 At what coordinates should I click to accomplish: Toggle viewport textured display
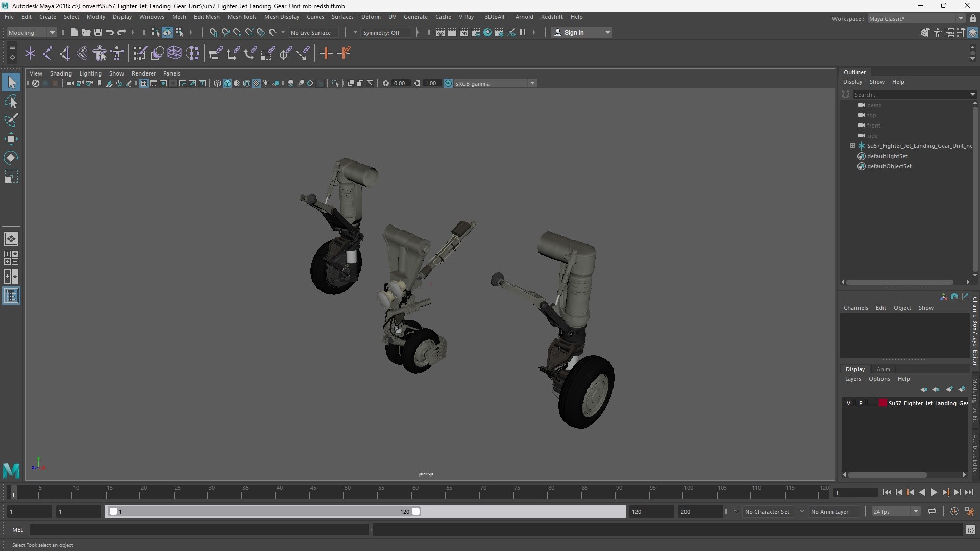pos(256,83)
